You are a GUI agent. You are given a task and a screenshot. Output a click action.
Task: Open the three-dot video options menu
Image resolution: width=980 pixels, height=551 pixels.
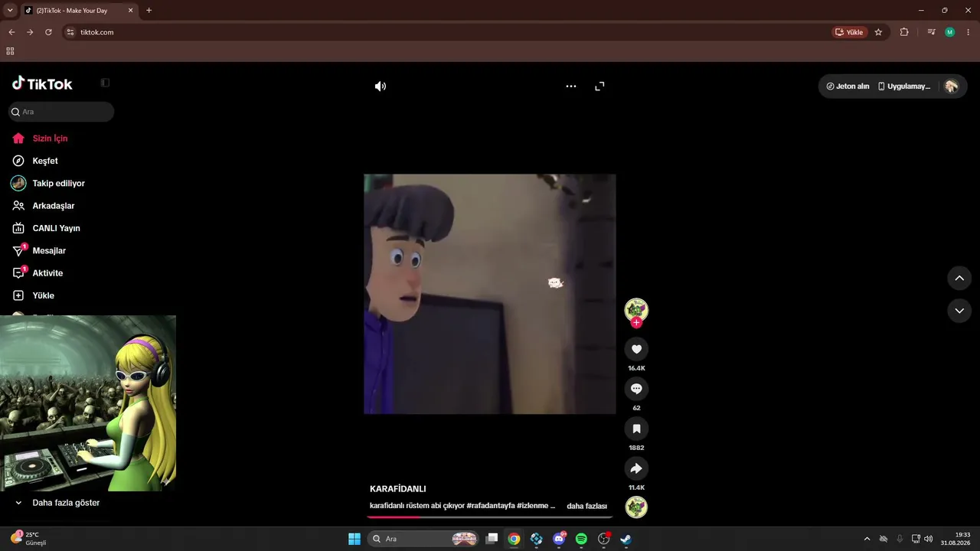(570, 86)
